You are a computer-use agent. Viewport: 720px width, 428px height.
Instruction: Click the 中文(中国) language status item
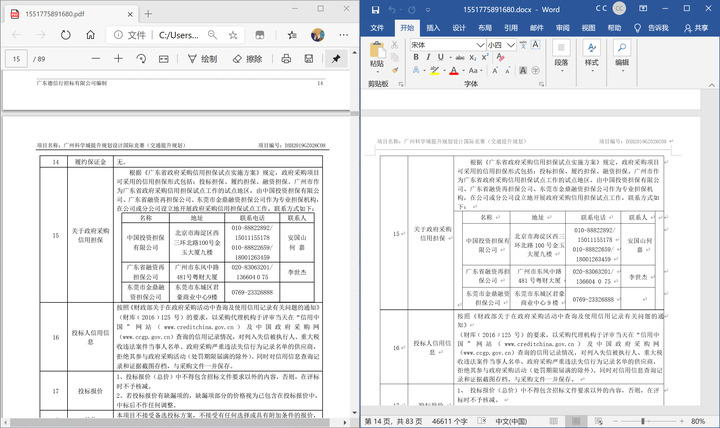coord(511,421)
